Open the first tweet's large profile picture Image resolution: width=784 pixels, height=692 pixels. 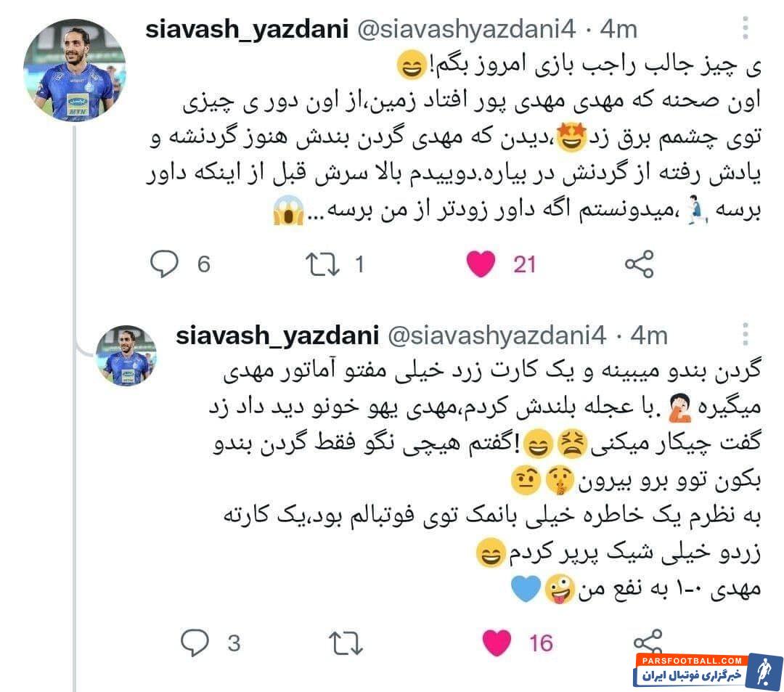click(75, 70)
